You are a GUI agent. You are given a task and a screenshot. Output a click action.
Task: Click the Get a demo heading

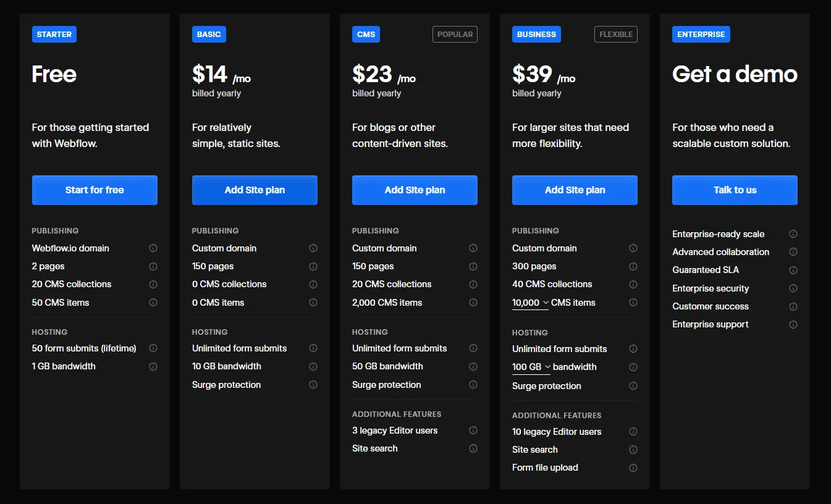(x=735, y=74)
